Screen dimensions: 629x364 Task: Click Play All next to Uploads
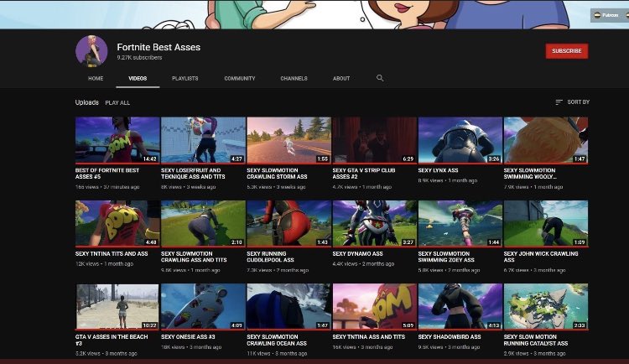117,102
